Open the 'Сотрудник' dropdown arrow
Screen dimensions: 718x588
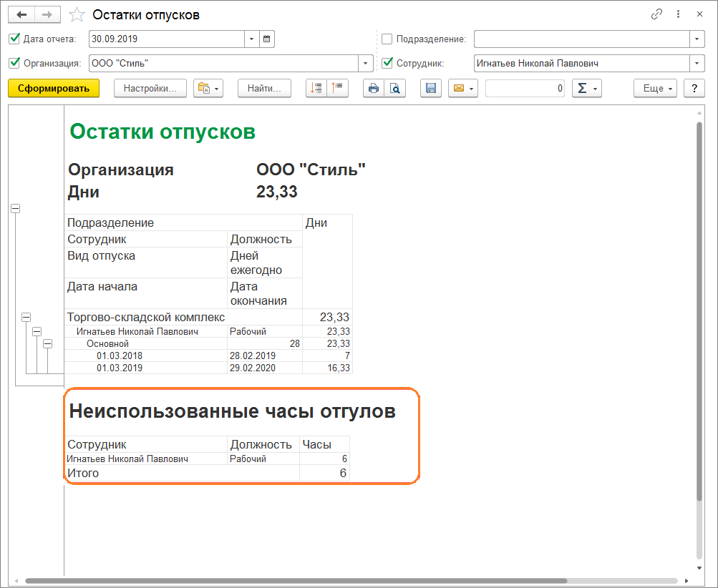697,63
